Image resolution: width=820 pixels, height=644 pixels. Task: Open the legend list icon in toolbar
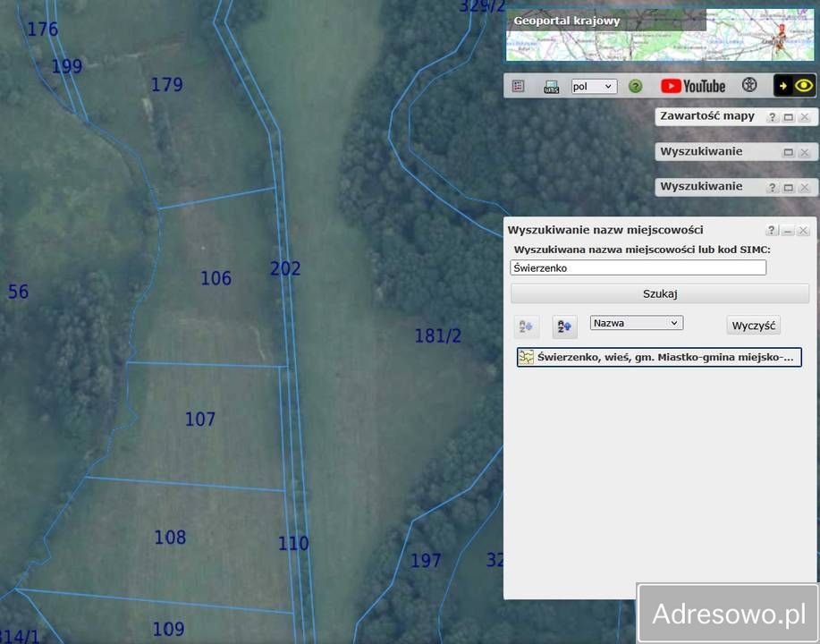point(518,87)
